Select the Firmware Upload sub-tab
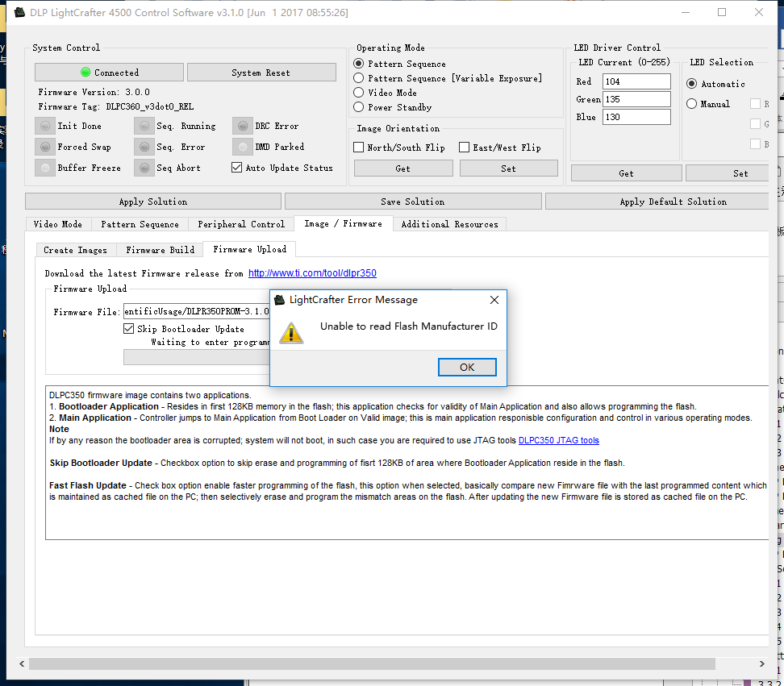The width and height of the screenshot is (784, 686). (249, 249)
